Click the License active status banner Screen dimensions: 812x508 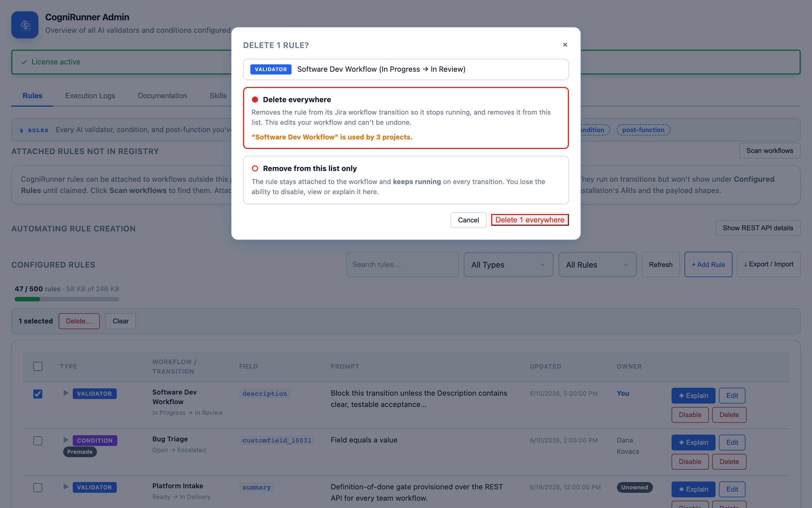tap(406, 62)
